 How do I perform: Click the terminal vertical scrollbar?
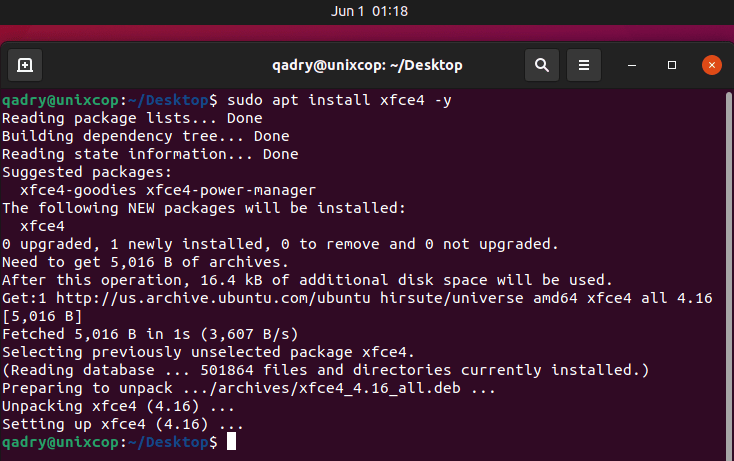click(728, 276)
